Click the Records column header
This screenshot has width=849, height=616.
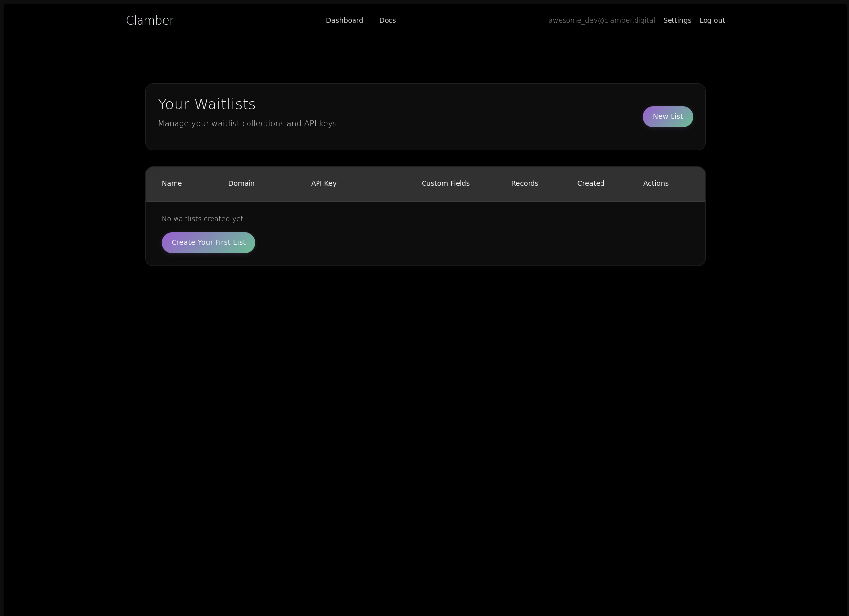click(525, 183)
